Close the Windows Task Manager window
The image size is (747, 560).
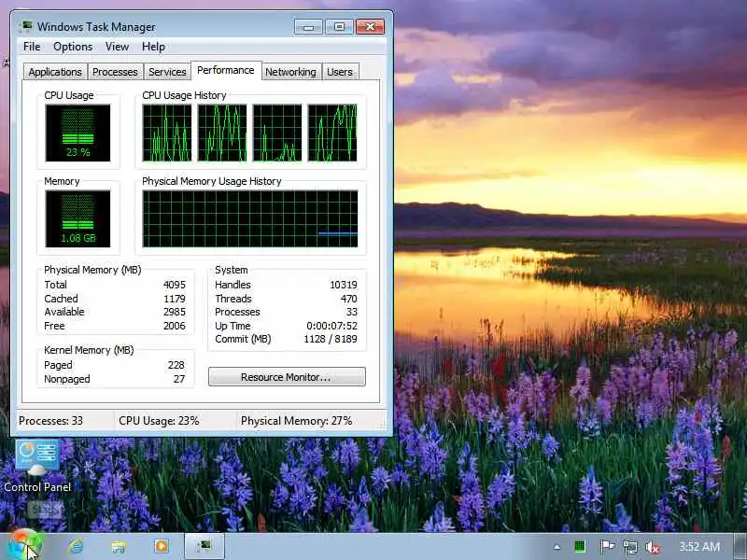coord(370,27)
